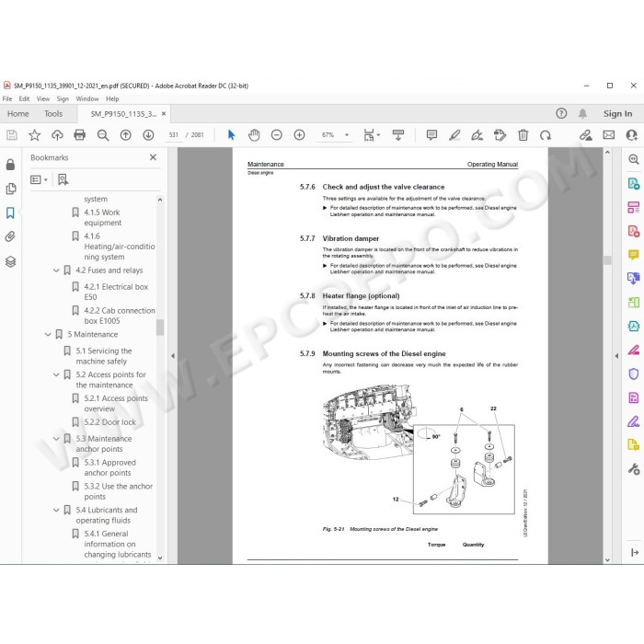Switch to the Tools tab
The image size is (644, 644).
53,114
